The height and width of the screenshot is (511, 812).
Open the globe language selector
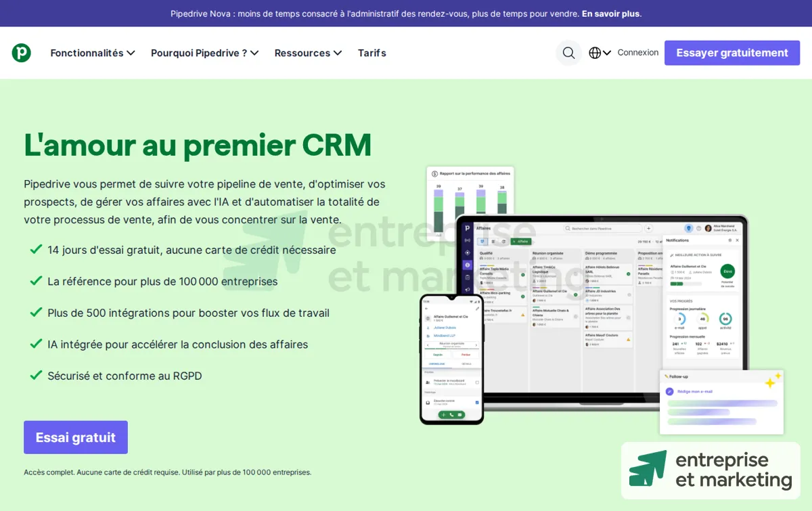600,53
